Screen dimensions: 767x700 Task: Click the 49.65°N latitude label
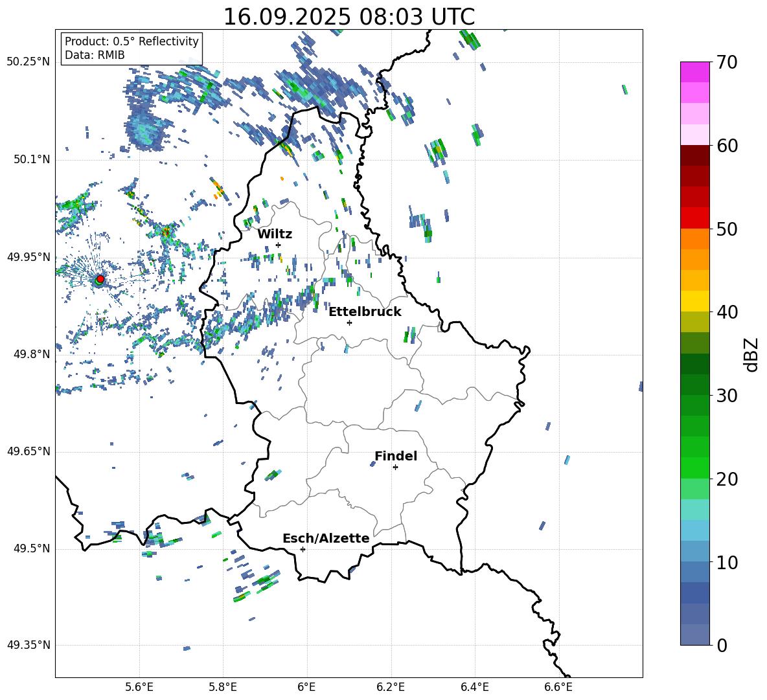pos(29,451)
